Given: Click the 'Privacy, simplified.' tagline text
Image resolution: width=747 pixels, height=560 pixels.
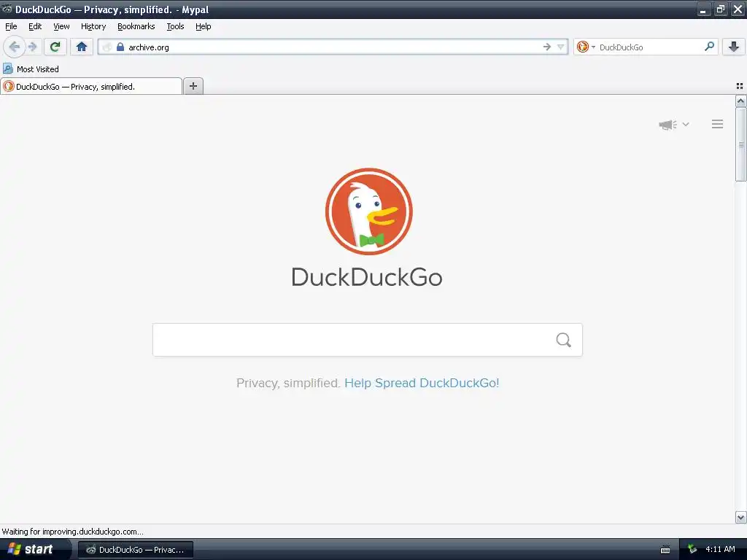Looking at the screenshot, I should (x=288, y=383).
